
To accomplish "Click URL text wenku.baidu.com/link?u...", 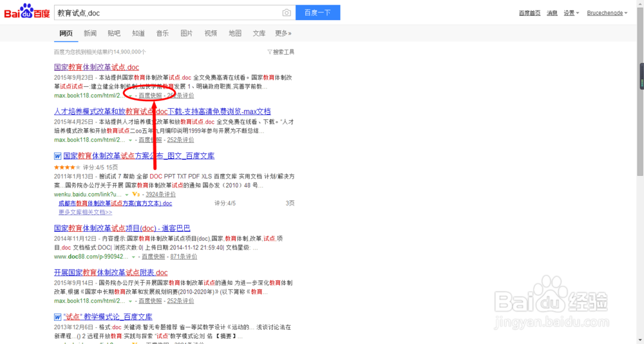I will point(88,194).
